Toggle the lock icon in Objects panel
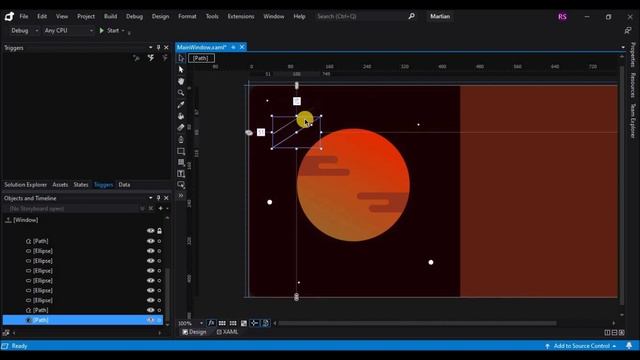This screenshot has width=640, height=360. coord(160,231)
